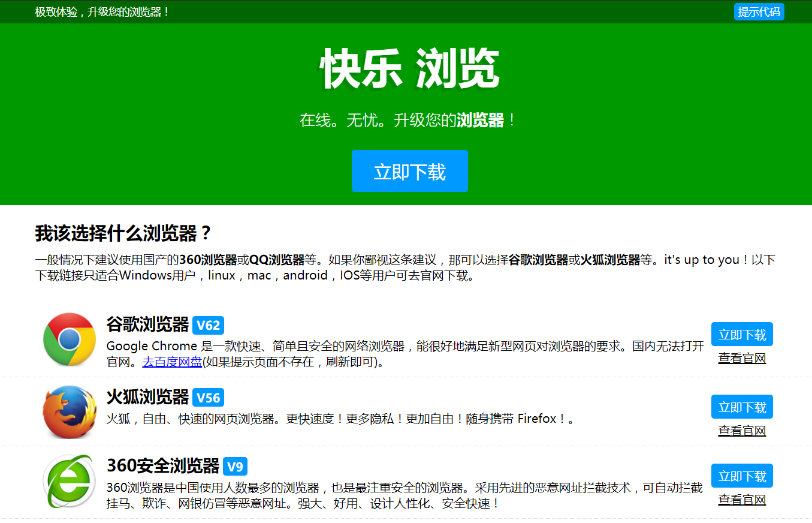Download 谷歌浏览器 with its 立即下载 button
This screenshot has height=523, width=812.
point(742,335)
